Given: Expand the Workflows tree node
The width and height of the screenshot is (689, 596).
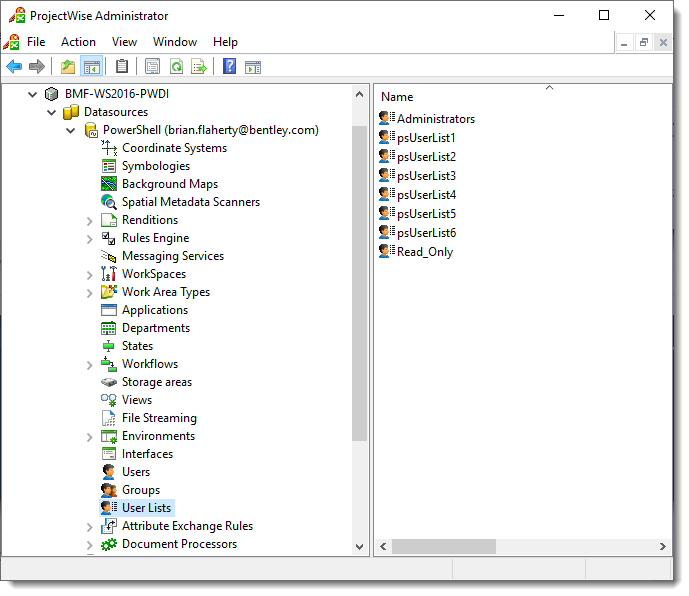Looking at the screenshot, I should click(x=89, y=365).
